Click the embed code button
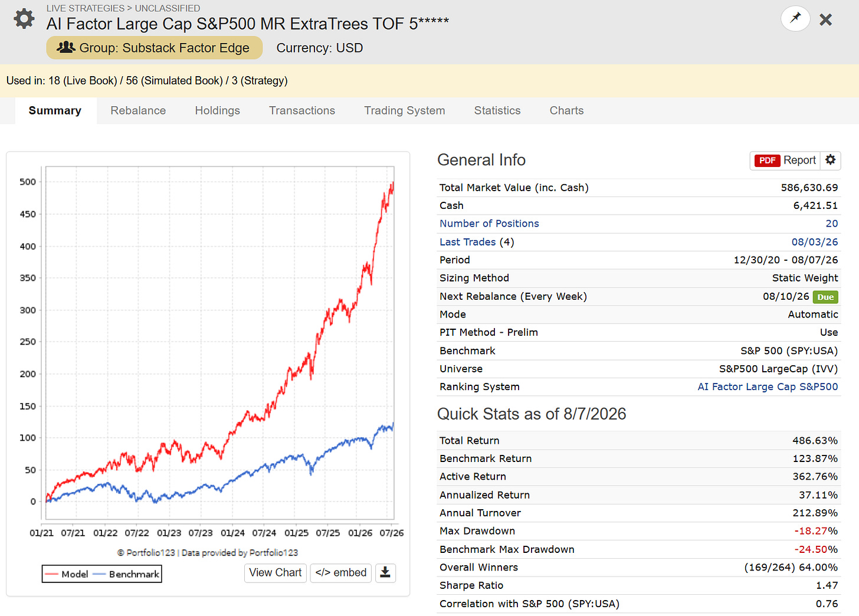This screenshot has height=616, width=859. pyautogui.click(x=341, y=572)
